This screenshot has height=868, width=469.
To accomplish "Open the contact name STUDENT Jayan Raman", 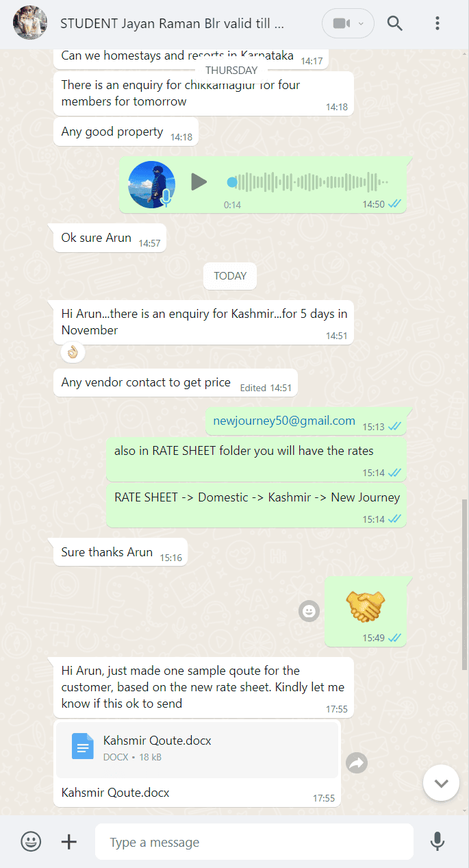I will click(x=172, y=23).
